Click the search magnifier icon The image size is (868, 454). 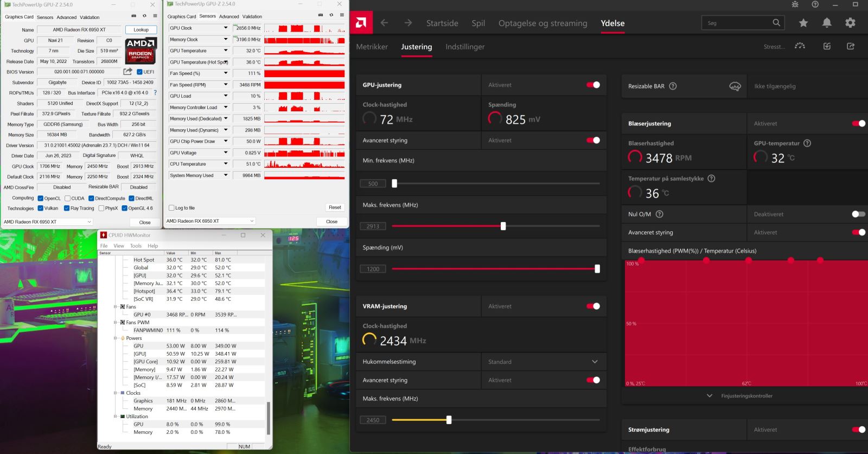(x=776, y=23)
